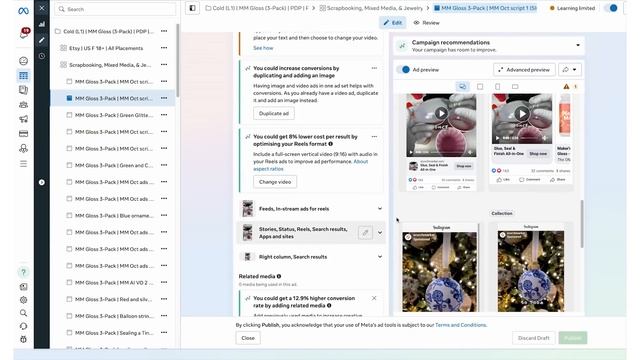The image size is (640, 360).
Task: Click the warning triangle icon in preview
Action: click(566, 87)
